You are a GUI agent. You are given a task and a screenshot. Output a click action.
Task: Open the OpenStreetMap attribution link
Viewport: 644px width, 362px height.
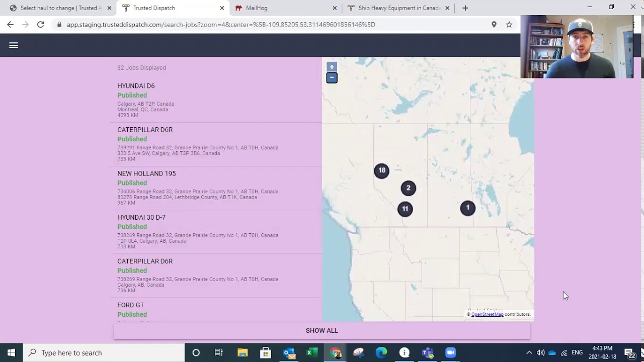(x=487, y=314)
